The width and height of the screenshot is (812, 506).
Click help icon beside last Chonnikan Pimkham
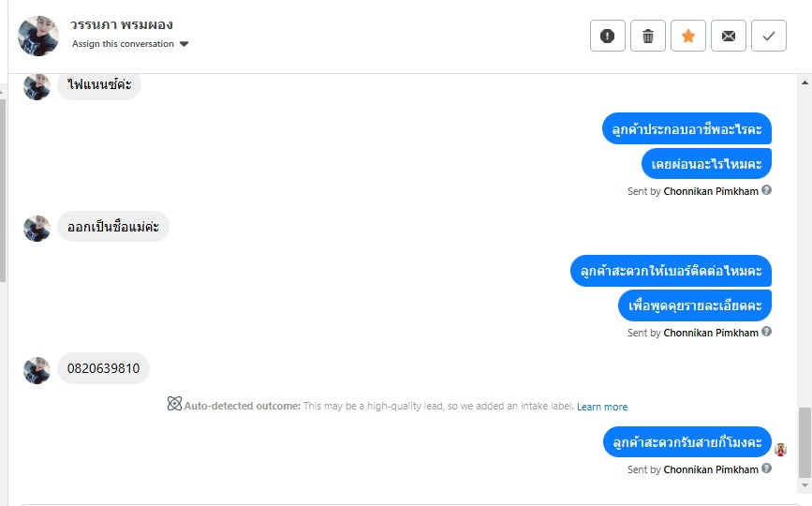[767, 469]
